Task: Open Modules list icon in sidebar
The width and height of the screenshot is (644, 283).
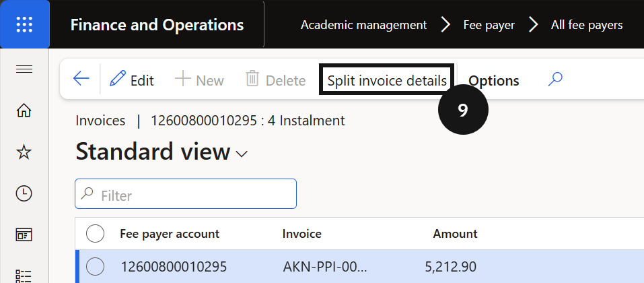Action: pos(24,276)
